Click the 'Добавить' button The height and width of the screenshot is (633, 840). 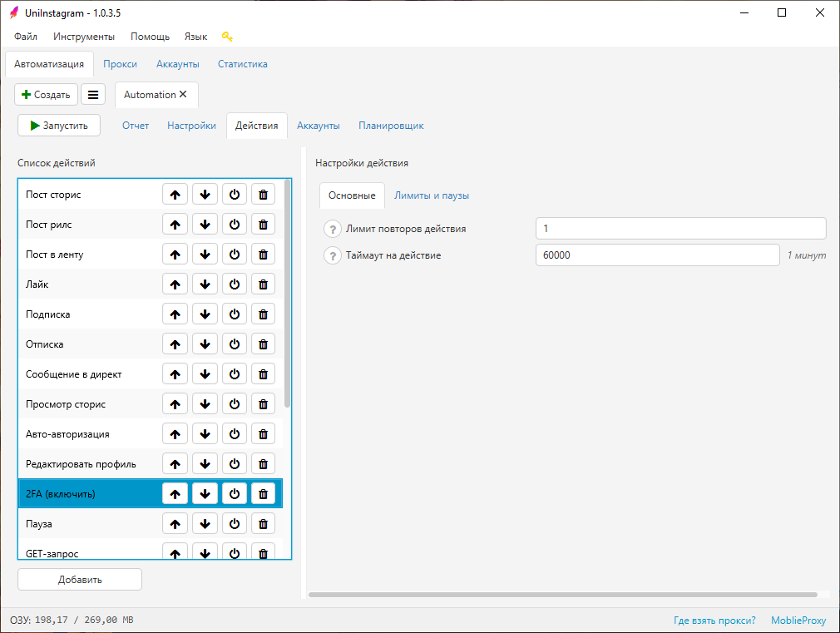(80, 580)
